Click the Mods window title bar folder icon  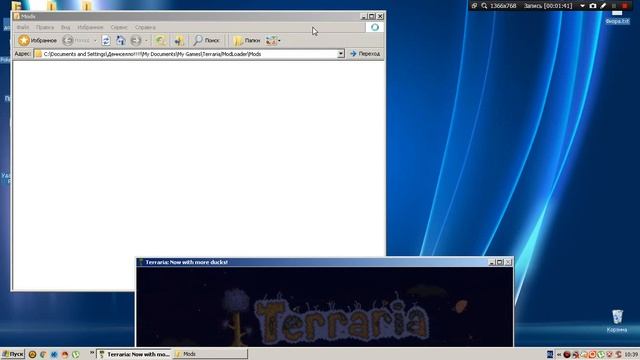pyautogui.click(x=17, y=16)
